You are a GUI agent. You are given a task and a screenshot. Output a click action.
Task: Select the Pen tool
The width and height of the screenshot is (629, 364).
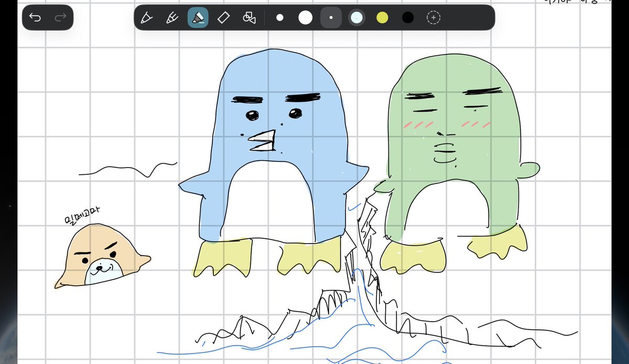pos(146,18)
